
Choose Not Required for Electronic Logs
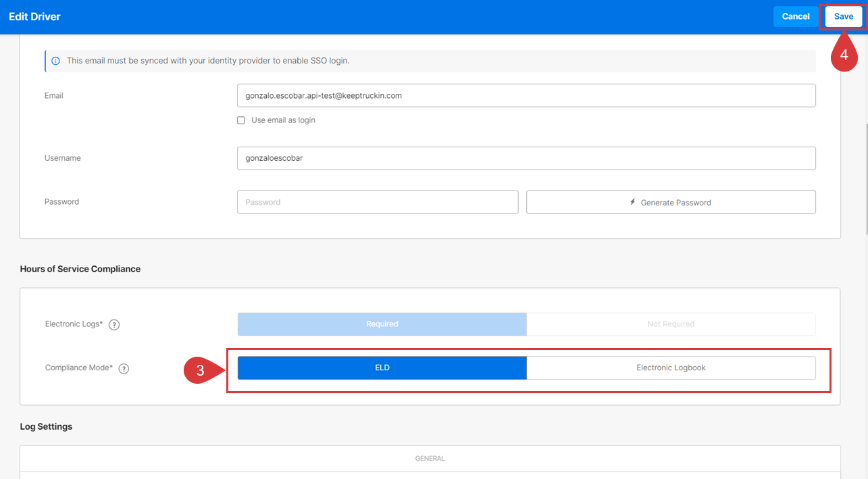[671, 324]
